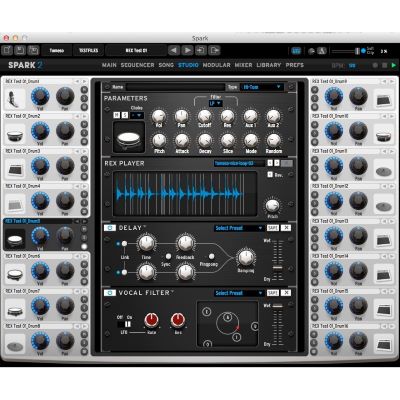Toggle the Delay Sync button
Viewport: 400px width, 400px height.
point(168,256)
